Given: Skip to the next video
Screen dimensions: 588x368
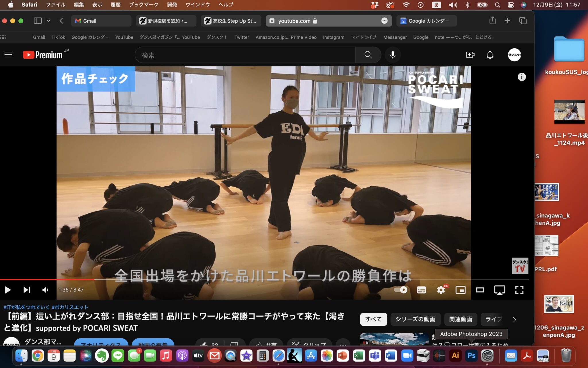Looking at the screenshot, I should pos(27,290).
